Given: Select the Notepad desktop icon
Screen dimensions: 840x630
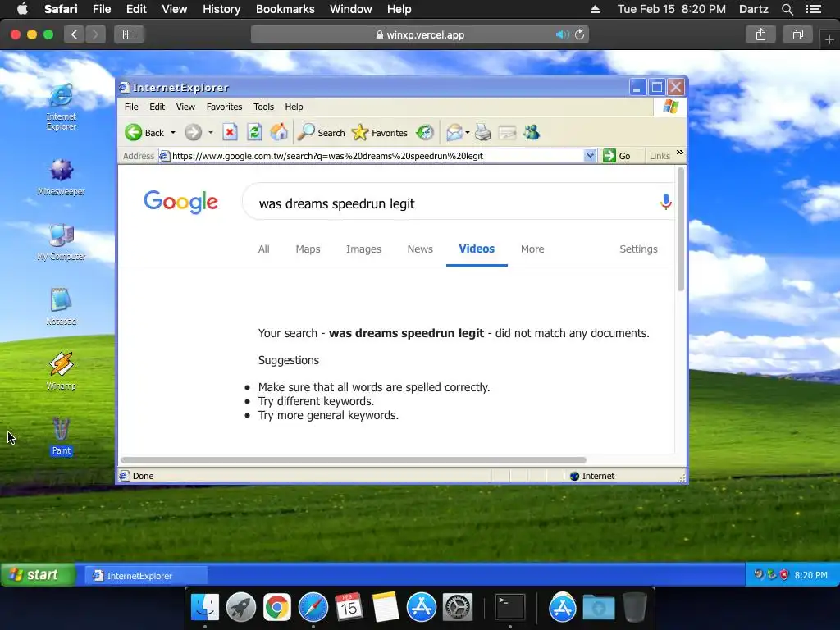Looking at the screenshot, I should click(x=61, y=307).
